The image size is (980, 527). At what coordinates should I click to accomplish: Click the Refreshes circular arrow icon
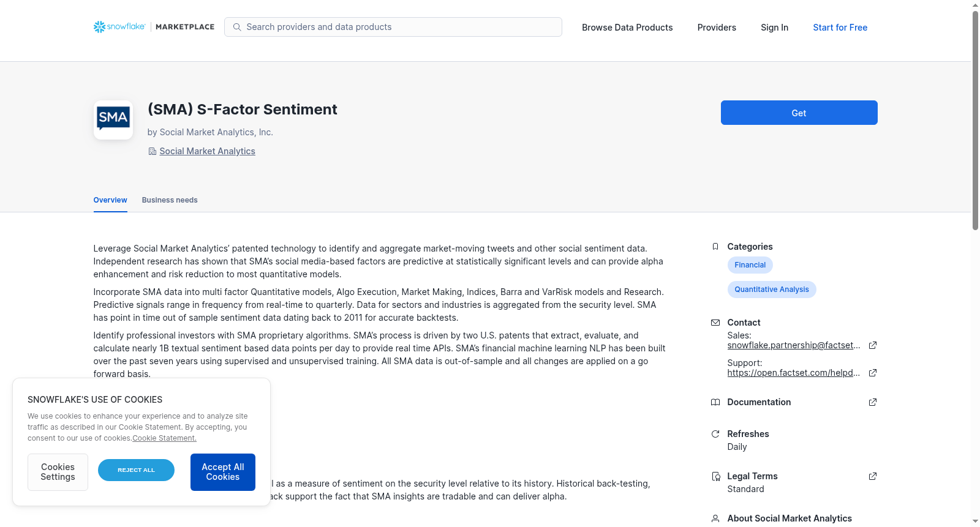715,434
